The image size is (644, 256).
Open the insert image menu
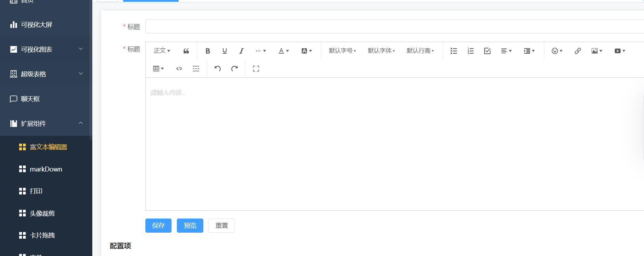coord(597,51)
